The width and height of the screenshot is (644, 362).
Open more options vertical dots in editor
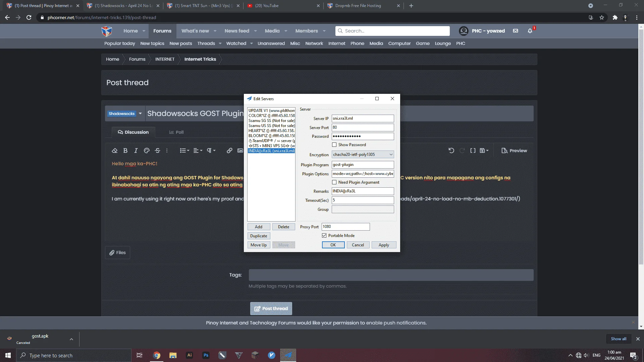[167, 151]
